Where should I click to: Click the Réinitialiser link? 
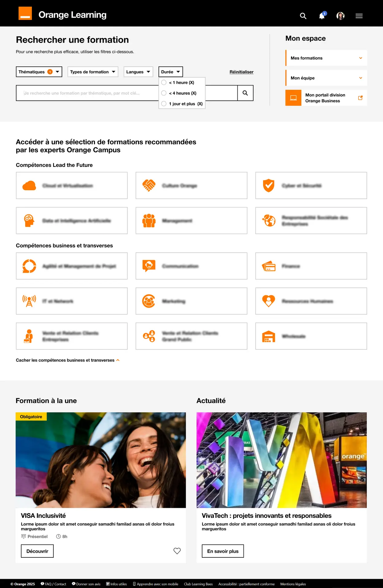242,72
